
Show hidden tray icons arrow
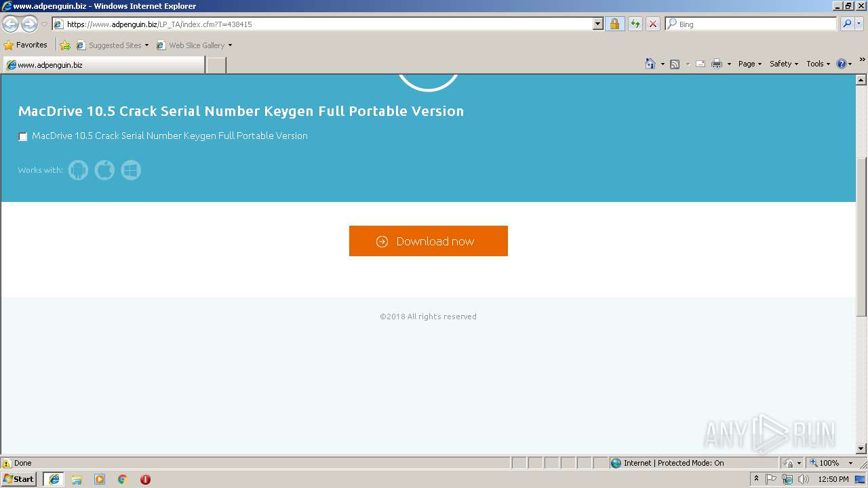756,479
